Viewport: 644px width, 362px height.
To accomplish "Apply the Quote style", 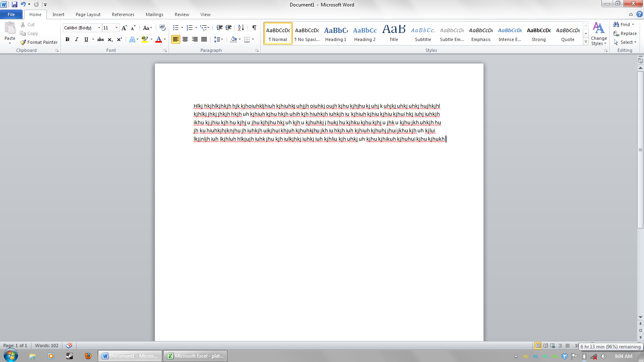I will (568, 33).
